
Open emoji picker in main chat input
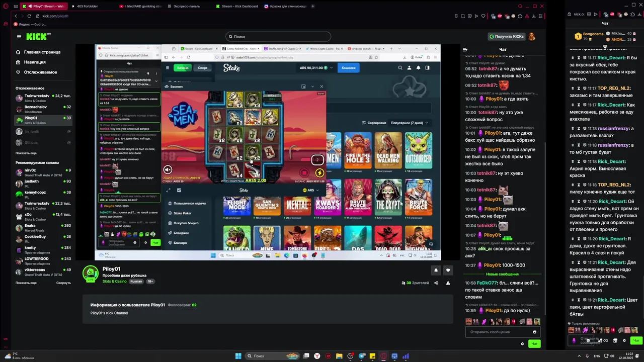[534, 332]
